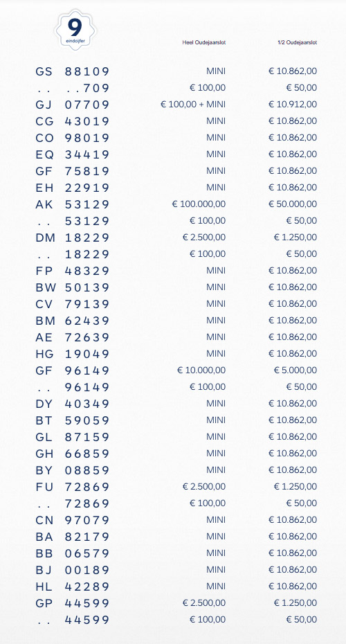Click the wildcard ending ..709 row

pyautogui.click(x=176, y=88)
